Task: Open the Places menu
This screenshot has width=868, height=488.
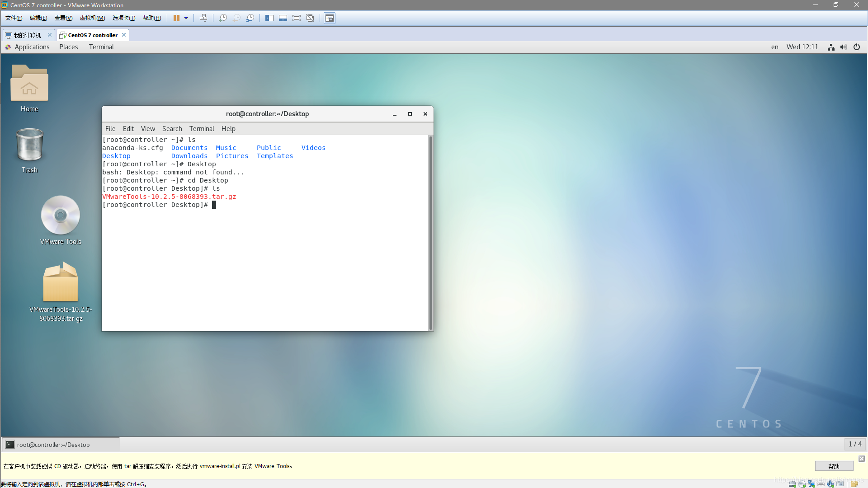Action: (x=68, y=47)
